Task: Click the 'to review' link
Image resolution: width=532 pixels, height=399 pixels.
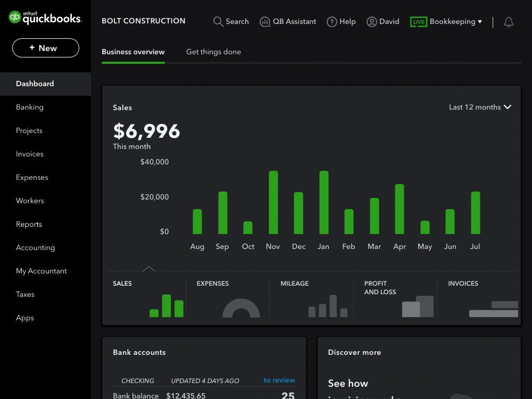Action: click(279, 380)
